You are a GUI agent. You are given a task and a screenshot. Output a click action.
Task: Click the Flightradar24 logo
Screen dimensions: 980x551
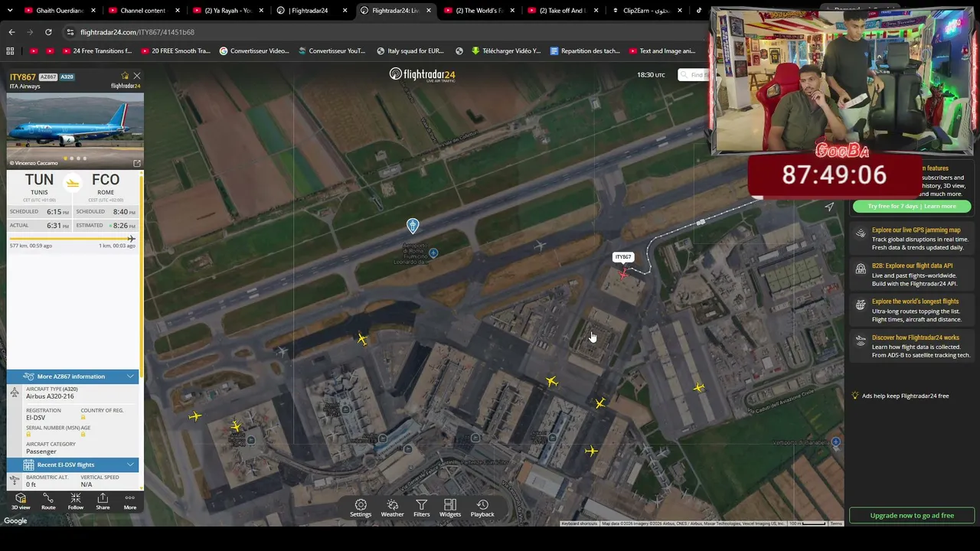tap(422, 74)
